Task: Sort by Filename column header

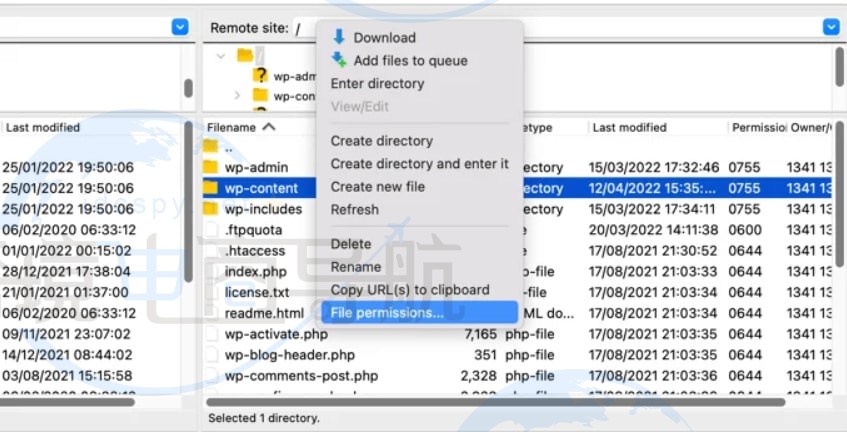Action: pos(240,127)
